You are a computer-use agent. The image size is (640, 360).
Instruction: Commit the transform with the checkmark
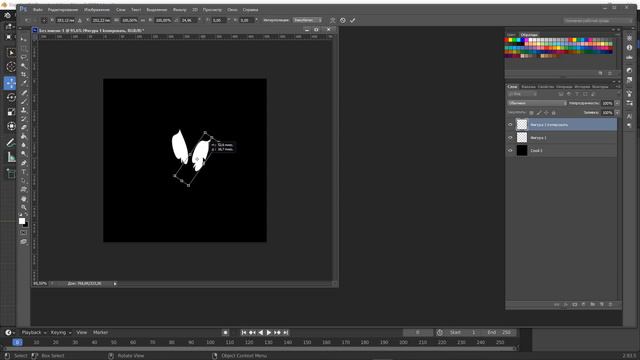(x=352, y=20)
